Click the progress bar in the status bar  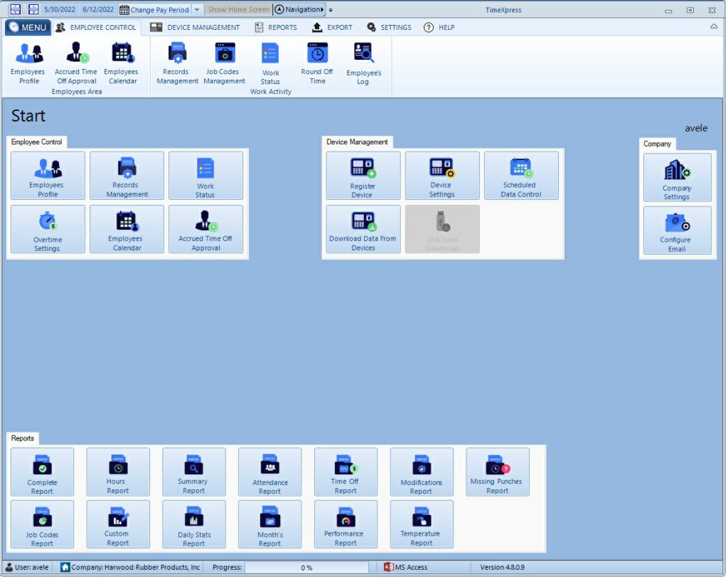click(x=306, y=567)
